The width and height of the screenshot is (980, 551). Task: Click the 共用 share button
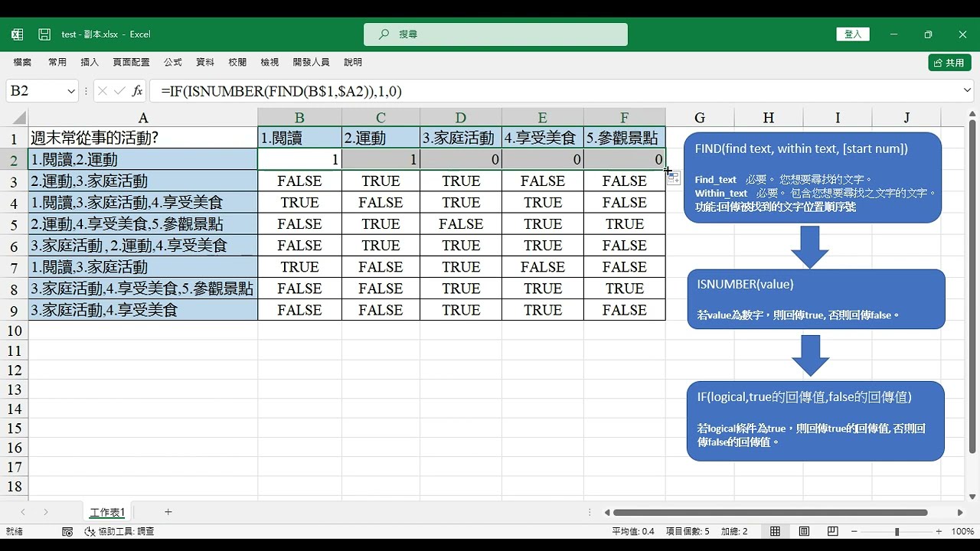pos(949,63)
